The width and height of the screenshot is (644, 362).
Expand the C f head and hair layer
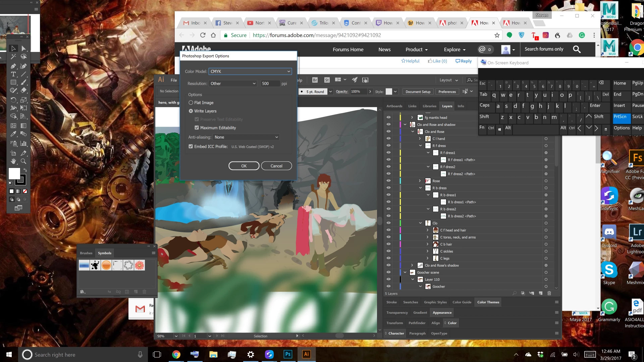pos(427,230)
